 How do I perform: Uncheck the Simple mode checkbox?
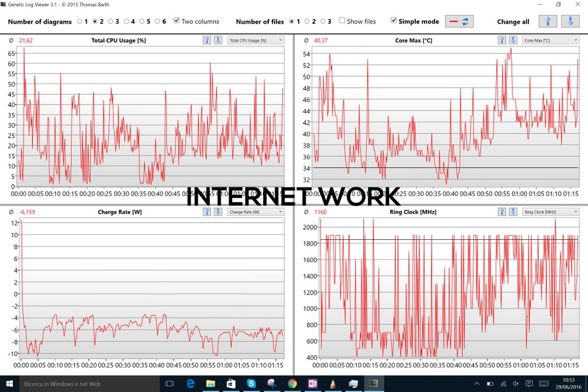(x=394, y=21)
